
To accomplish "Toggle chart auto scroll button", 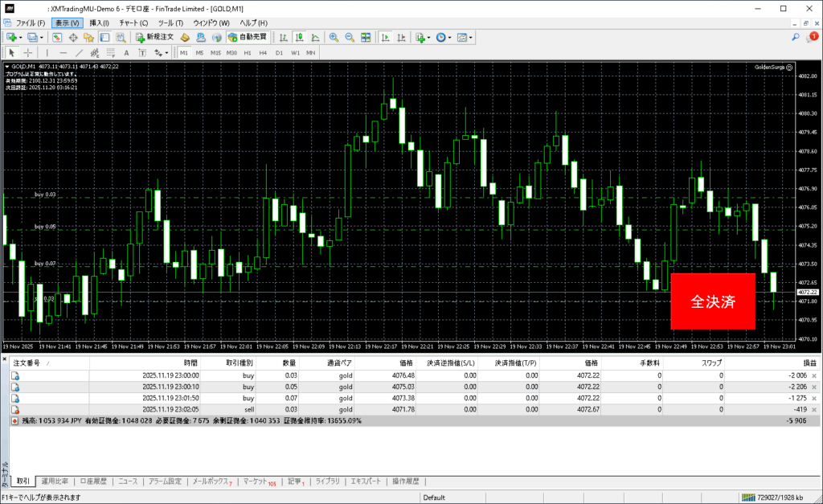I will pyautogui.click(x=385, y=37).
